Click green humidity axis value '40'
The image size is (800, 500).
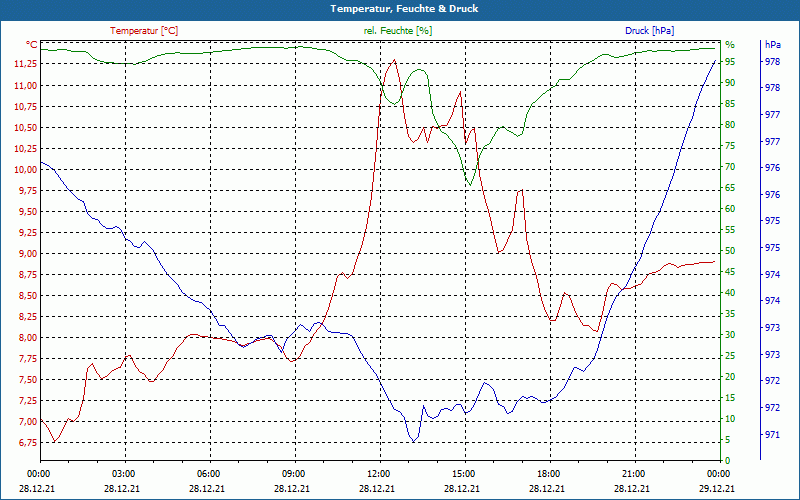click(x=730, y=293)
